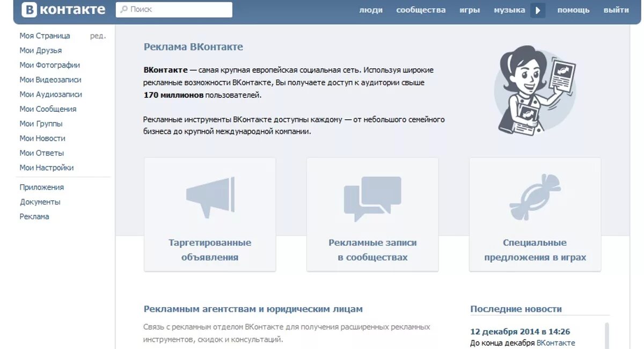
Task: Click Рекламным агентствам и юридическим лицам heading
Action: click(253, 309)
